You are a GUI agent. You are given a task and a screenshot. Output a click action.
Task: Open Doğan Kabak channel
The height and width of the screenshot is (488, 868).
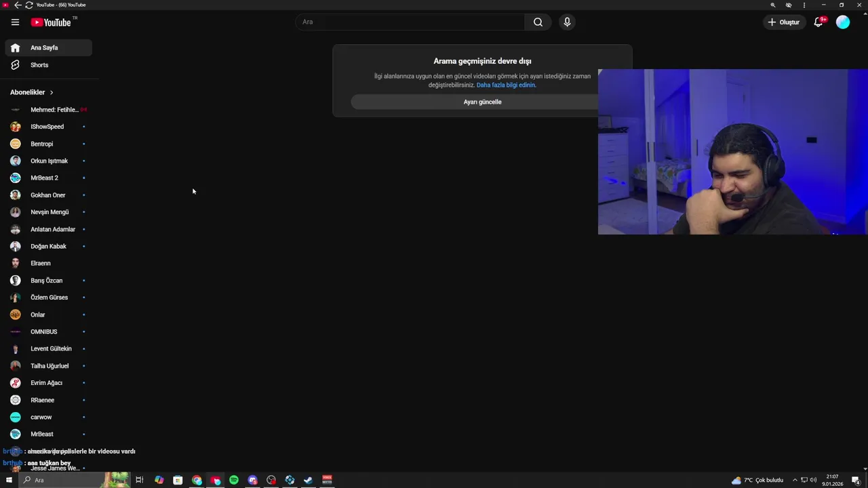(49, 246)
